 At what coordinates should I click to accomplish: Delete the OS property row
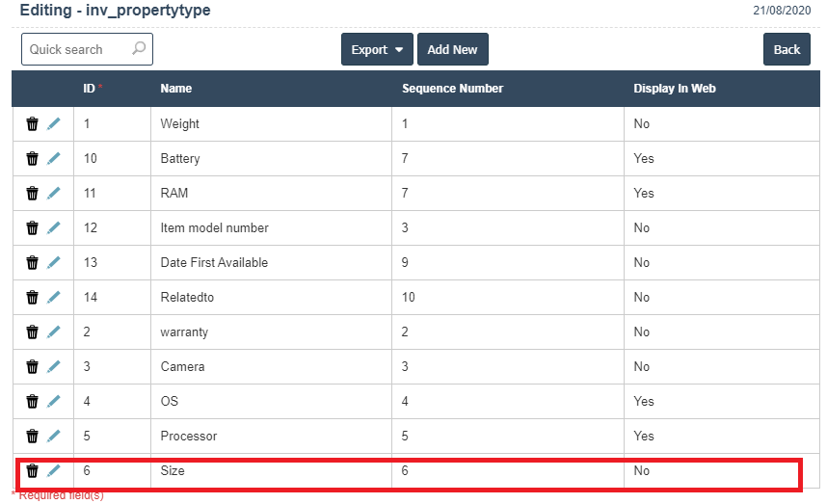[32, 401]
